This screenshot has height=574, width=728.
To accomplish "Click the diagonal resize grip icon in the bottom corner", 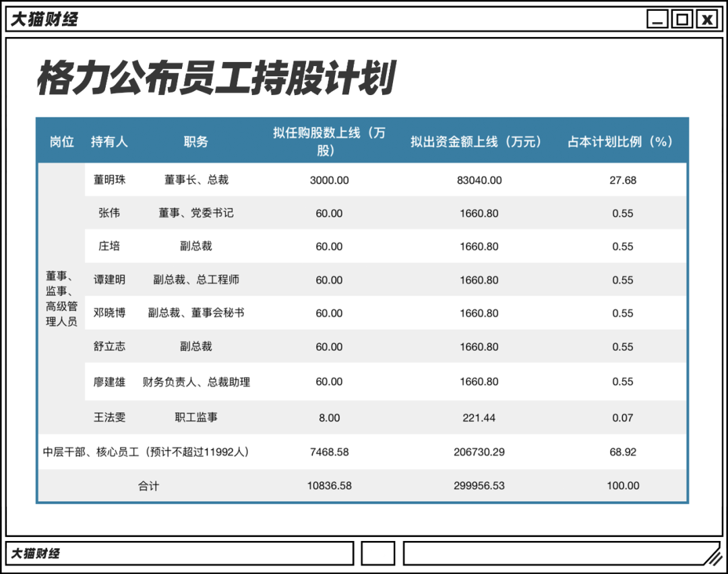I will click(712, 555).
